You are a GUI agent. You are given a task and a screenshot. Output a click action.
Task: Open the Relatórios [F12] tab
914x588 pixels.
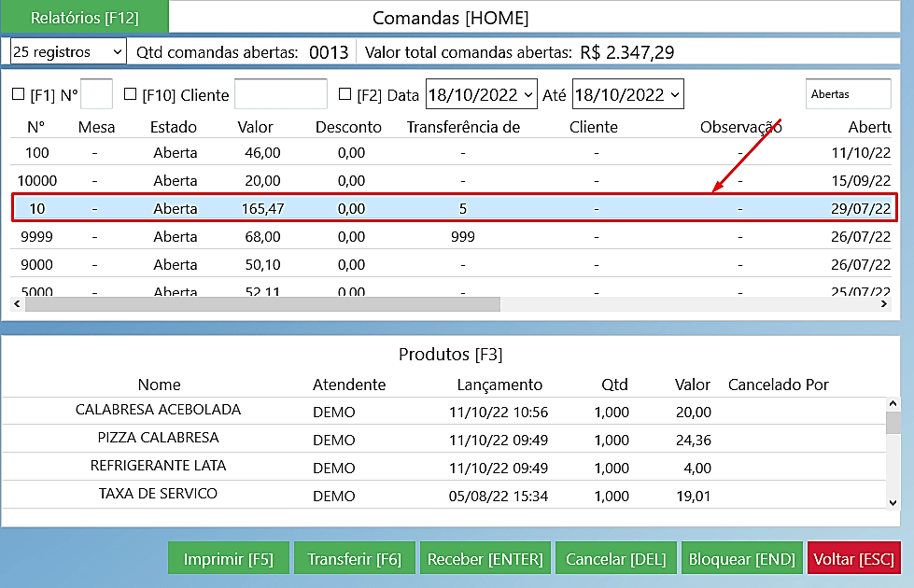click(84, 18)
